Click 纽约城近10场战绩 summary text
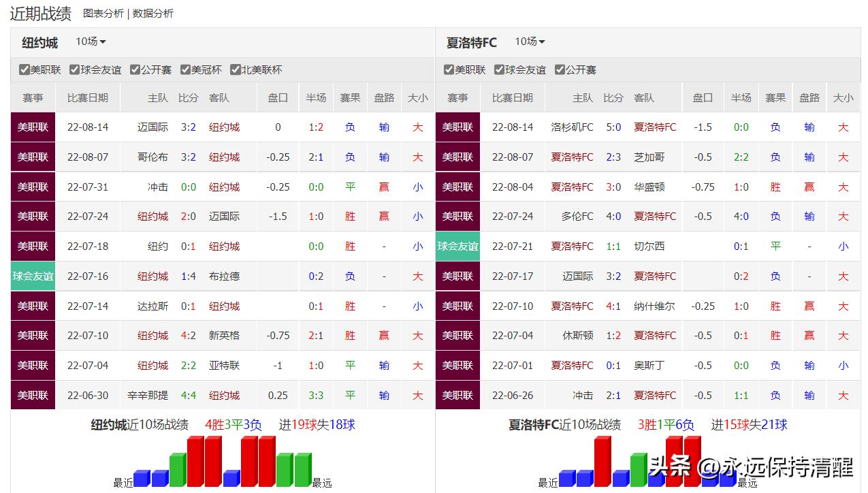 pos(140,425)
